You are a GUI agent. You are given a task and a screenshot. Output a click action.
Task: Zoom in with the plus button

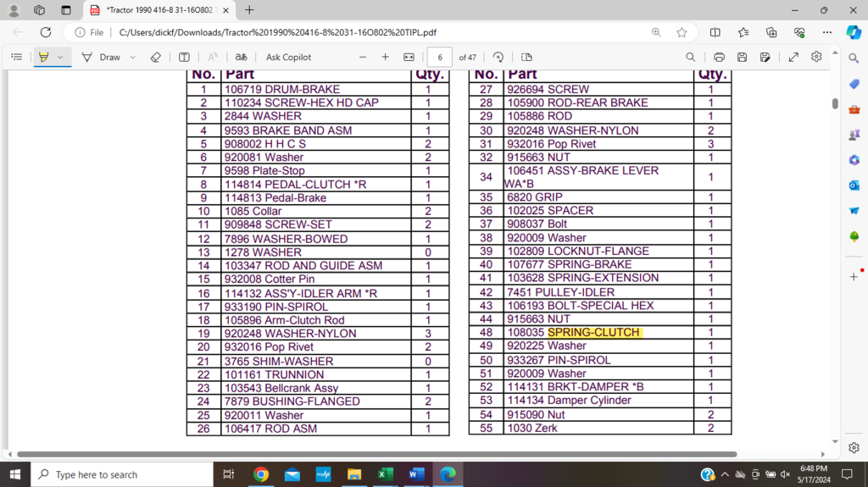tap(386, 57)
